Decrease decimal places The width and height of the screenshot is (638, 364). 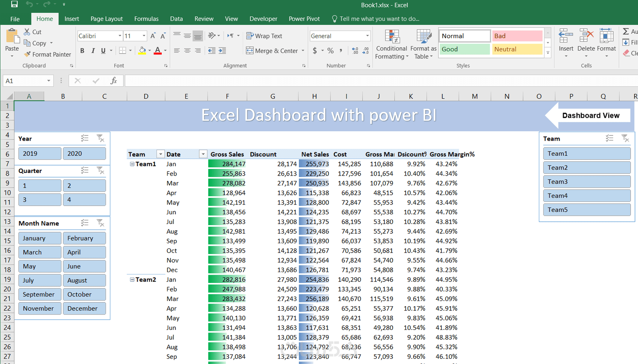pos(366,51)
